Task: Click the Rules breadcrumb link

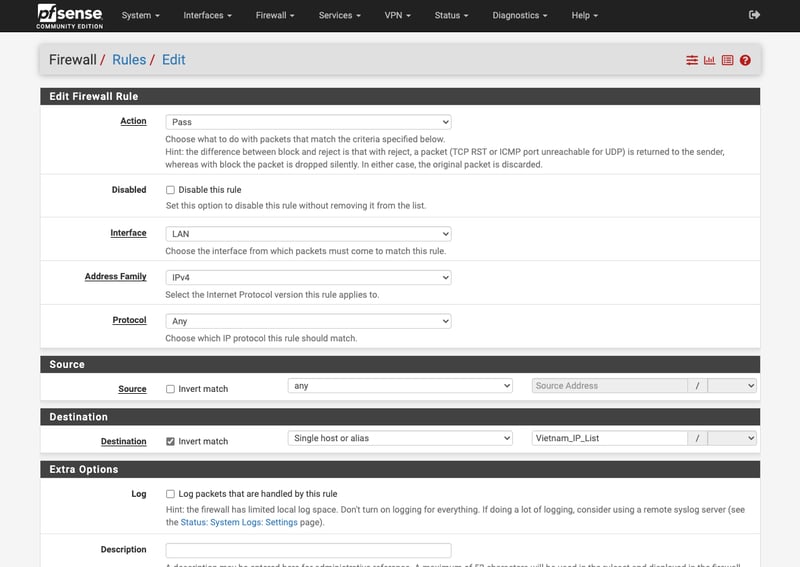Action: point(129,60)
